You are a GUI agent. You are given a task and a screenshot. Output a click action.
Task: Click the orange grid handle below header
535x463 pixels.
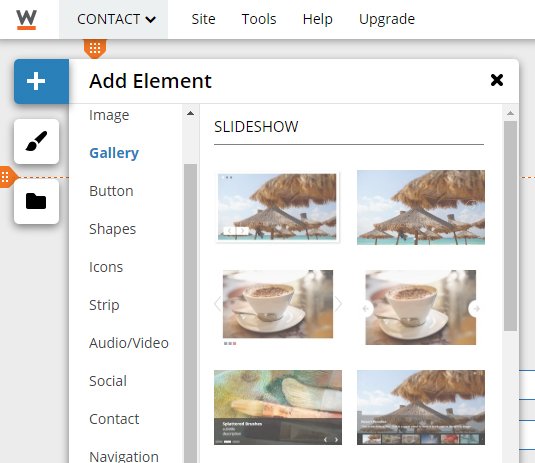point(95,48)
